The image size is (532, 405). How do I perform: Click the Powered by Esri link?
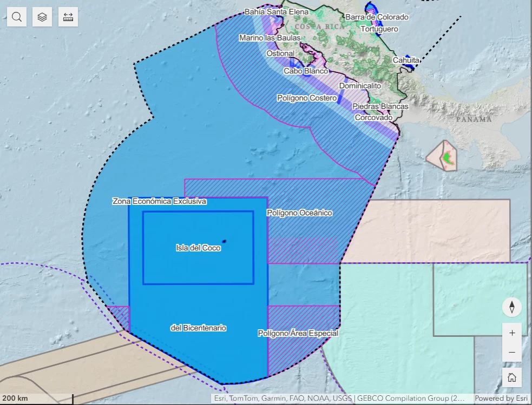[501, 399]
